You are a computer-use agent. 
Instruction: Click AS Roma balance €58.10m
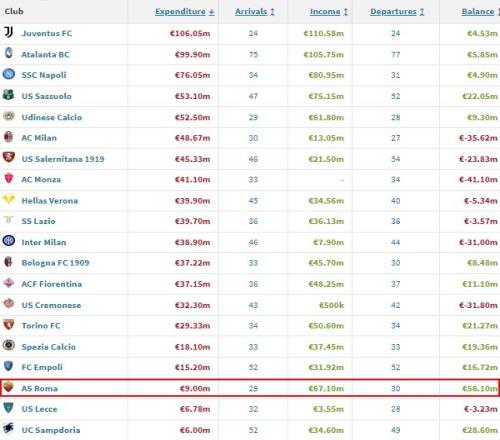(x=480, y=389)
